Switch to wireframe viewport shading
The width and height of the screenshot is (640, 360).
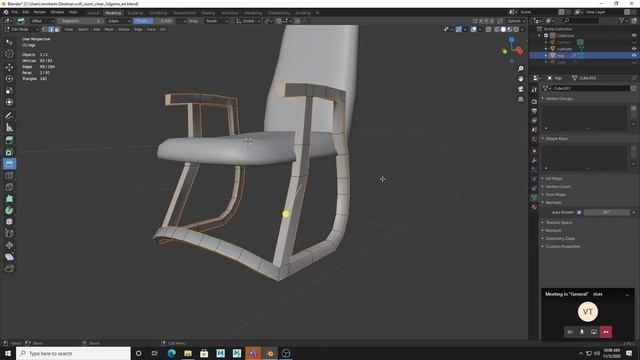click(497, 29)
